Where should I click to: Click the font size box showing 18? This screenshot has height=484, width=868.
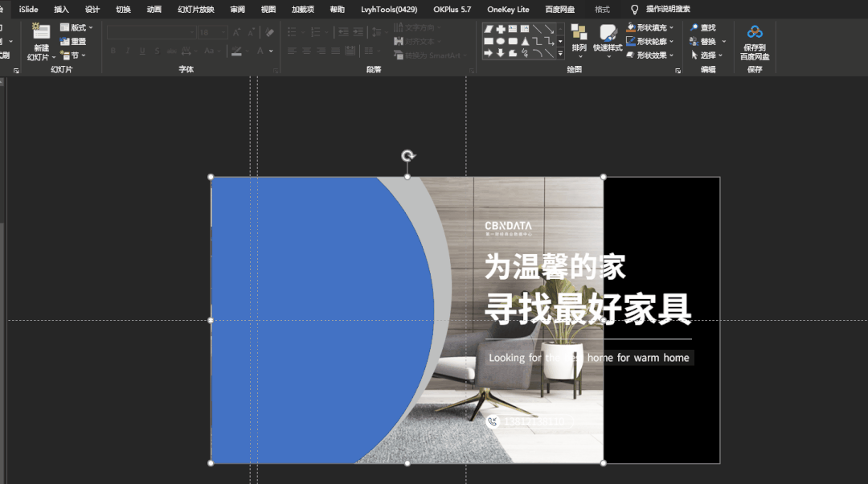[x=212, y=32]
